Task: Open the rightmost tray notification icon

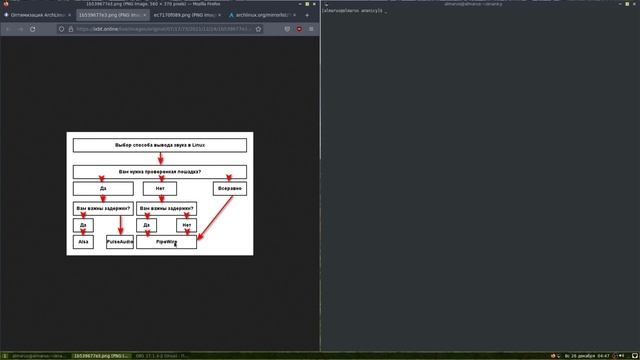Action: 635,356
